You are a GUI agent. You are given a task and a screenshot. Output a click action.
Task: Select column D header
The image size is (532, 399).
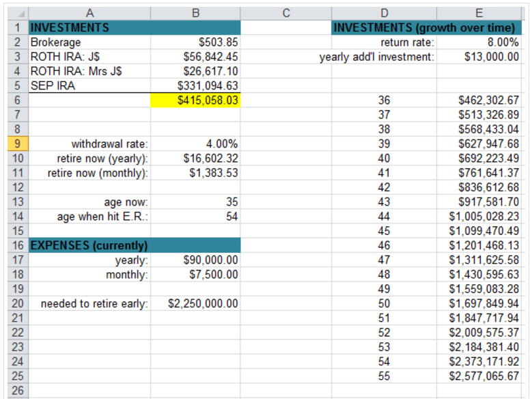[x=384, y=13]
